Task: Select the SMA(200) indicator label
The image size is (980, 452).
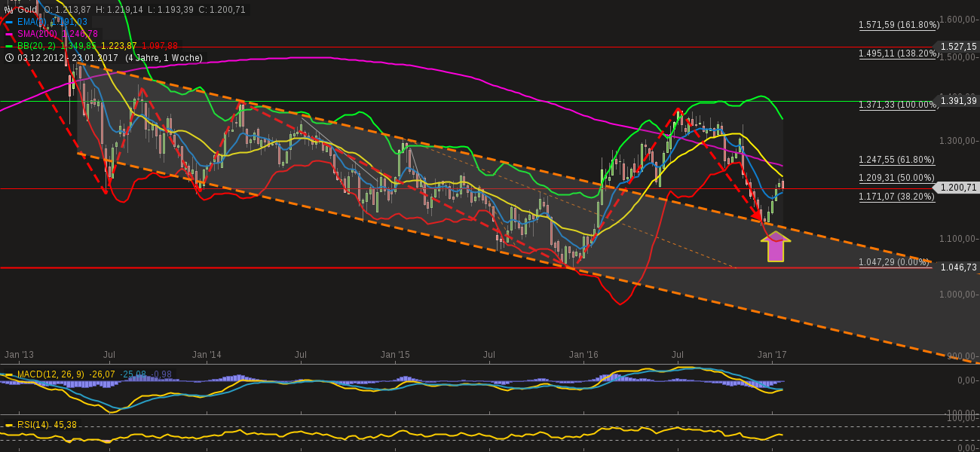Action: [x=38, y=34]
